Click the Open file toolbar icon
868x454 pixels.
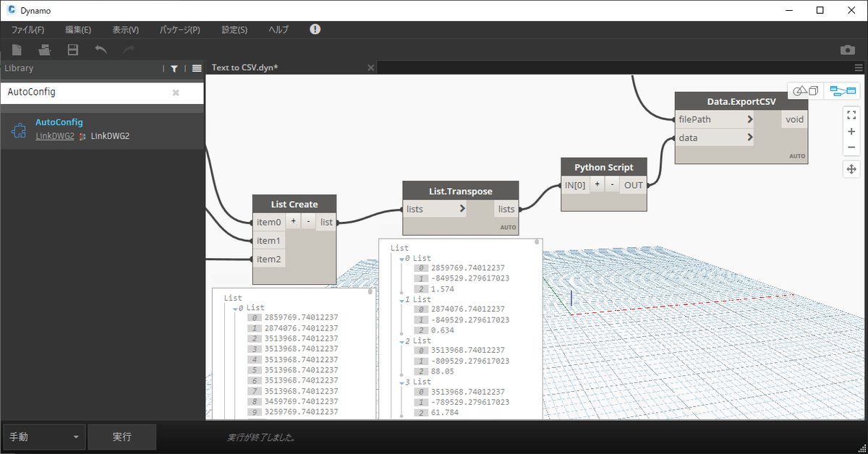45,50
